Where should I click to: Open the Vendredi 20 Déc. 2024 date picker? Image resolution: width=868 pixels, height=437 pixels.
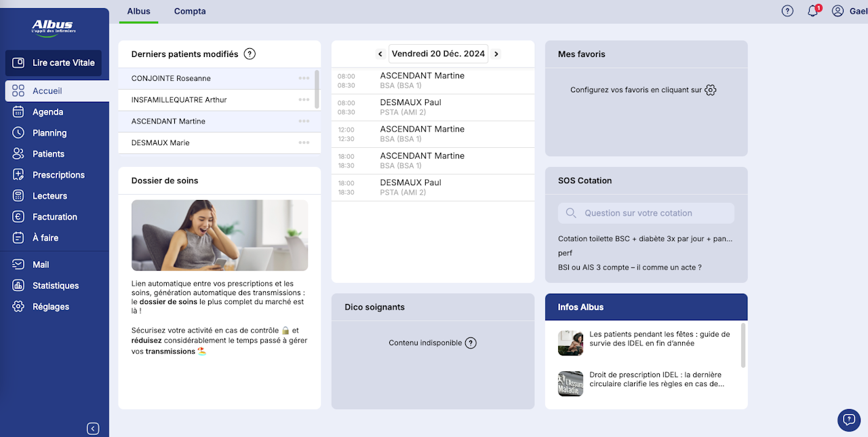438,54
